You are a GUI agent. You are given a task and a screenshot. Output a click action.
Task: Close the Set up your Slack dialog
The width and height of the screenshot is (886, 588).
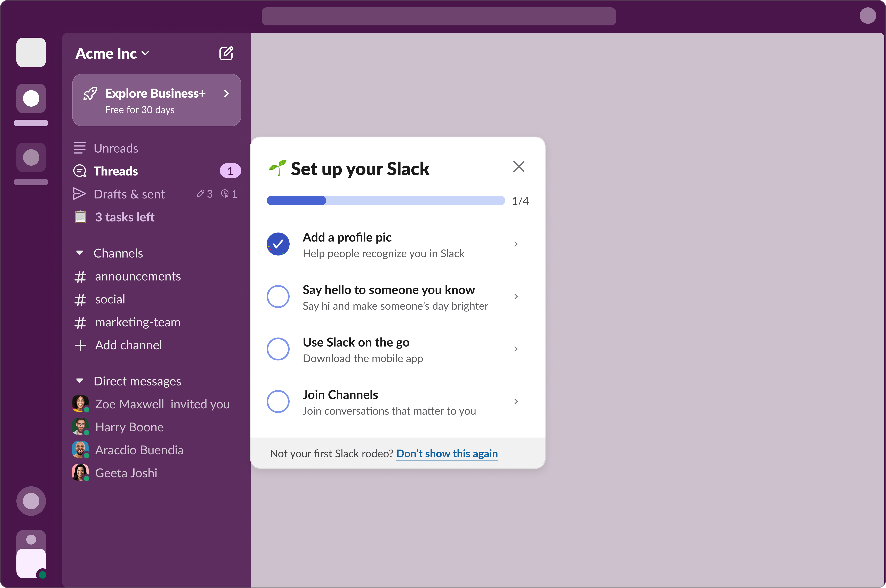point(519,166)
